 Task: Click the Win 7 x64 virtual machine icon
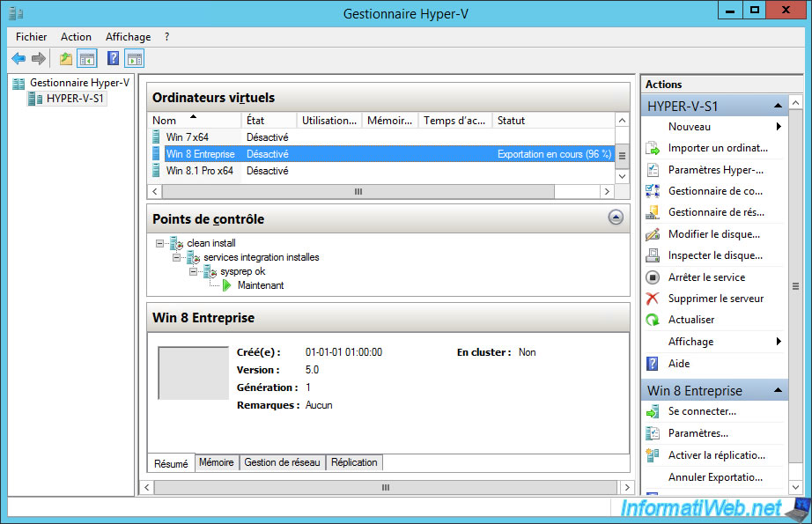click(156, 137)
